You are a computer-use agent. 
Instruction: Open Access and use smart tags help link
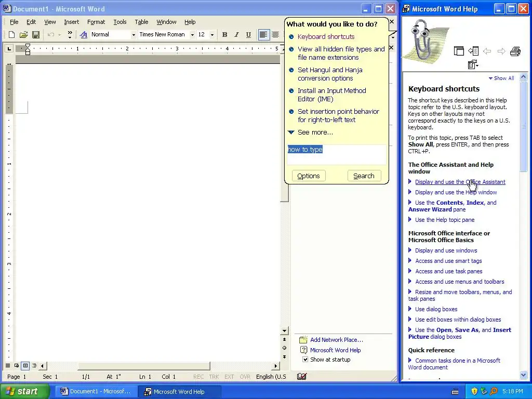pyautogui.click(x=448, y=261)
